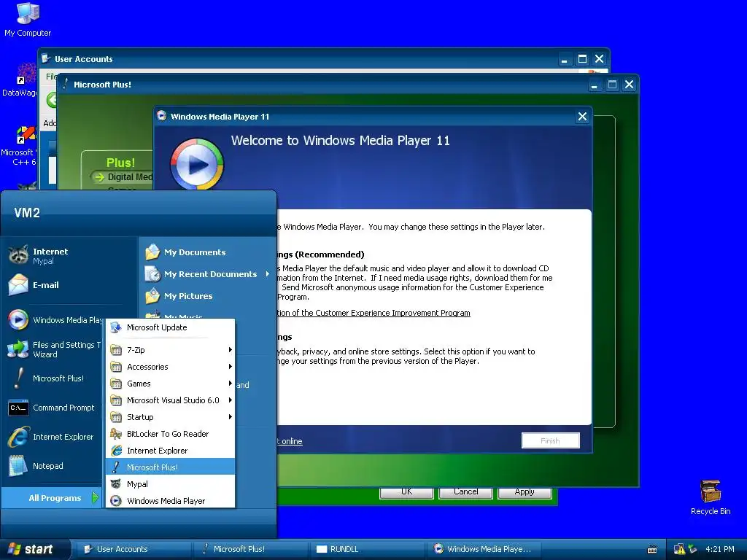Viewport: 747px width, 560px height.
Task: Click the VM2 user name header
Action: click(27, 213)
